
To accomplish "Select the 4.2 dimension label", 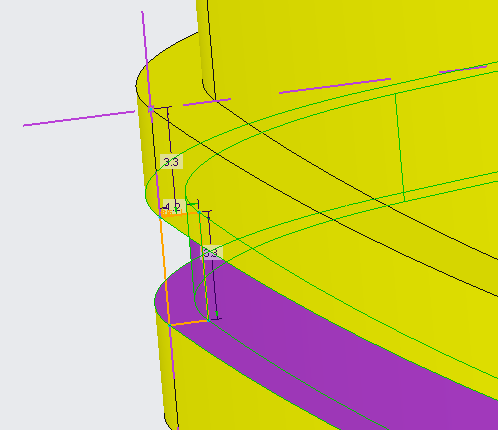I will coord(174,207).
